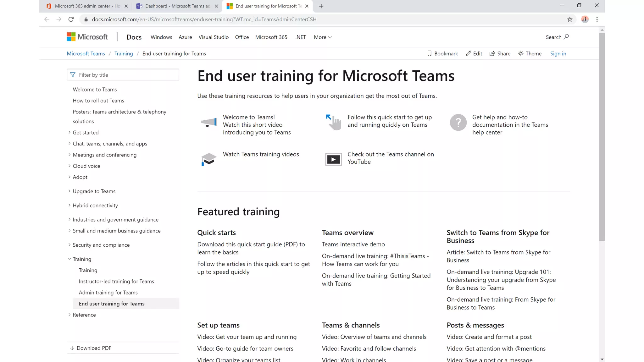
Task: Click the YouTube play video icon
Action: pos(333,159)
